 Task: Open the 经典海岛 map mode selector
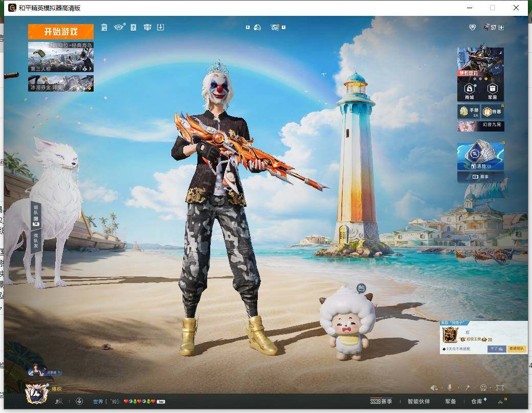coord(61,57)
